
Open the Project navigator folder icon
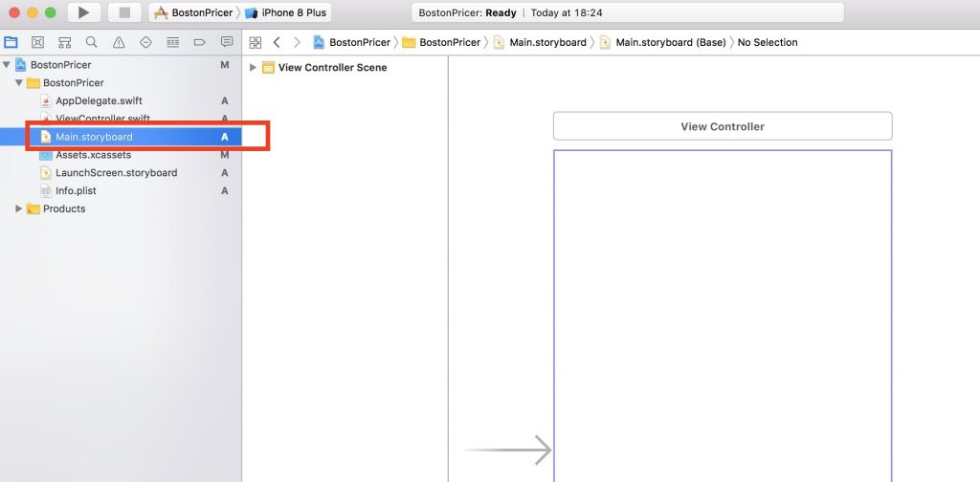coord(11,42)
